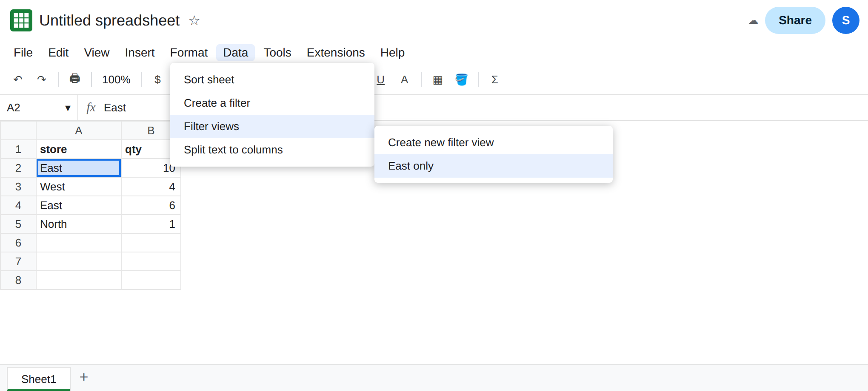Click the fill color bucket icon
Image resolution: width=868 pixels, height=391 pixels.
click(462, 79)
